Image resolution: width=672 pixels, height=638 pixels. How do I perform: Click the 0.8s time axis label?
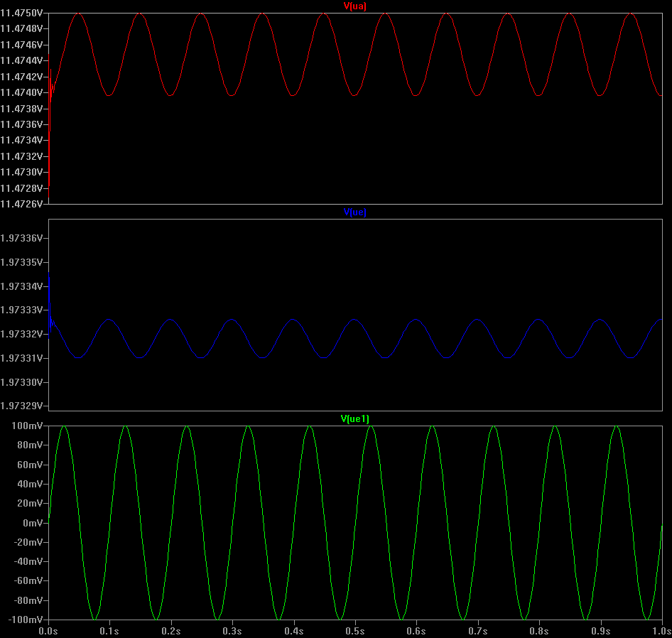click(x=538, y=631)
